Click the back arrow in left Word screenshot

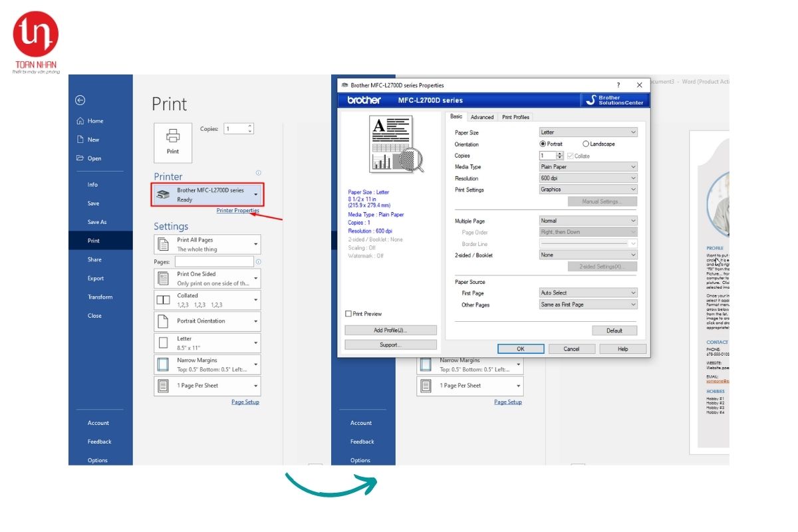click(80, 100)
